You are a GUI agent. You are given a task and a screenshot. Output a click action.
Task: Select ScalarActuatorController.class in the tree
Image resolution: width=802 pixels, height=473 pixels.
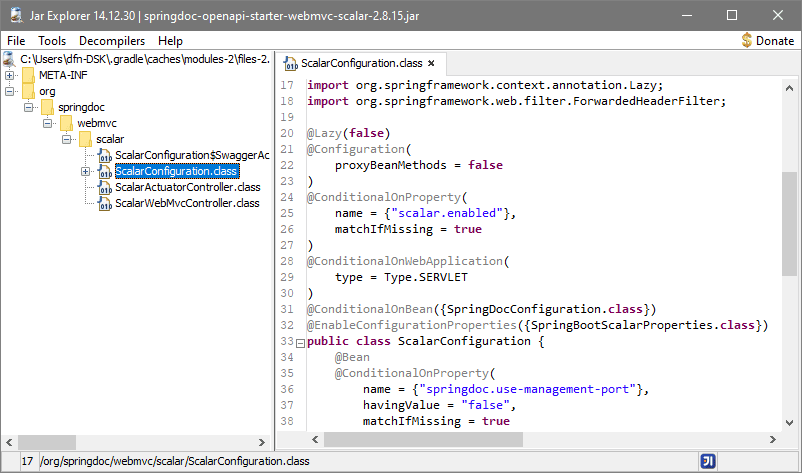click(x=188, y=187)
